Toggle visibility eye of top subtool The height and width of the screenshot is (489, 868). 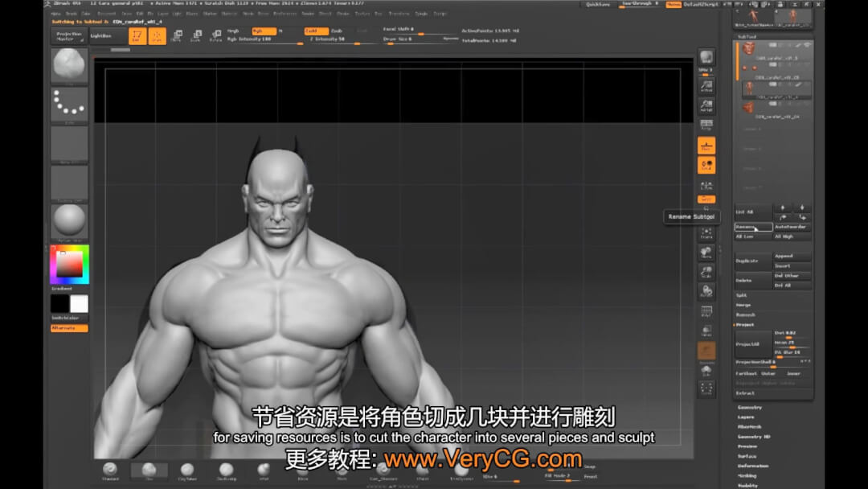807,45
